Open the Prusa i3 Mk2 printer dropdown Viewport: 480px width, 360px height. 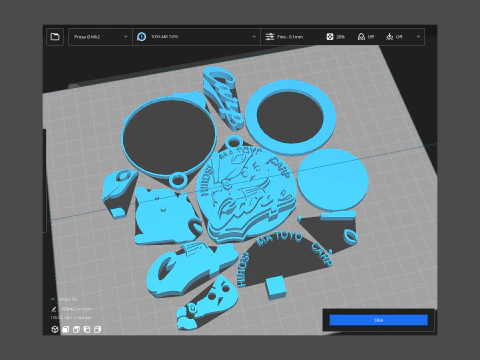100,37
